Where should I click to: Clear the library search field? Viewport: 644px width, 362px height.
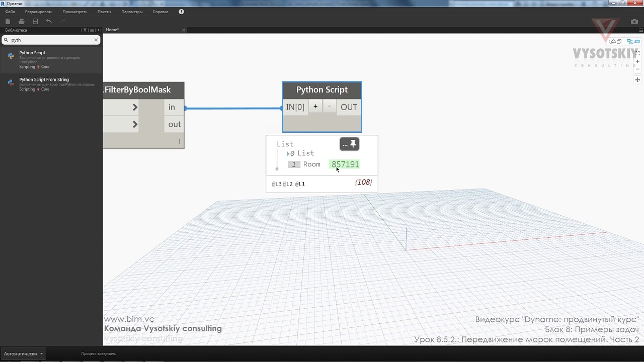point(96,40)
